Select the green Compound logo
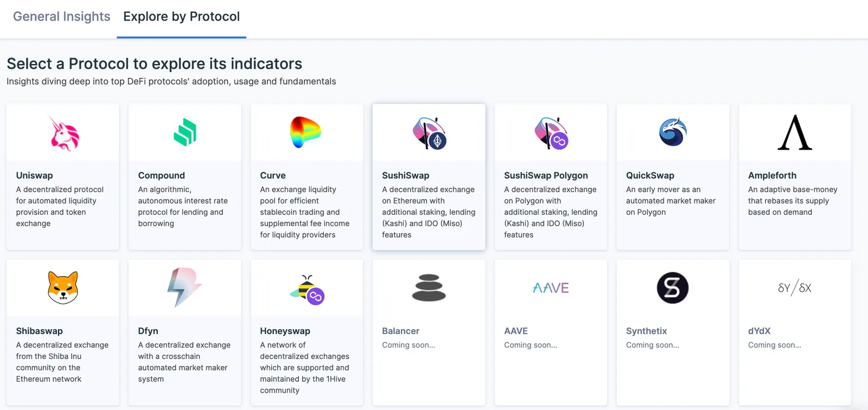 click(185, 132)
